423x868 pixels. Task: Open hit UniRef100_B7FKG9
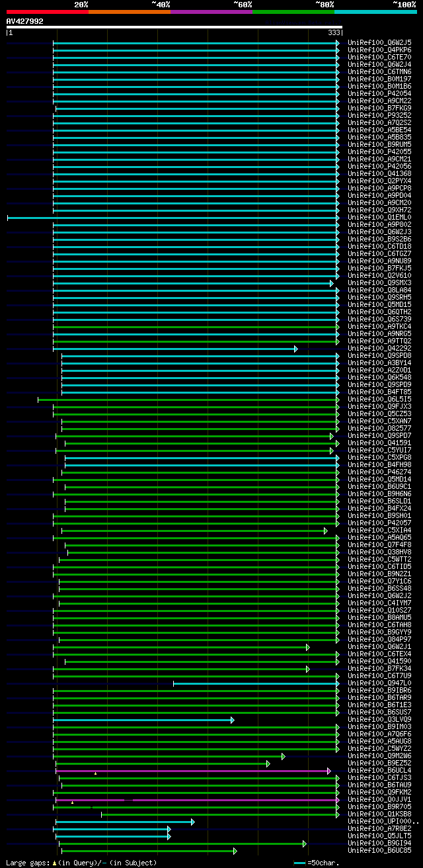[x=379, y=108]
